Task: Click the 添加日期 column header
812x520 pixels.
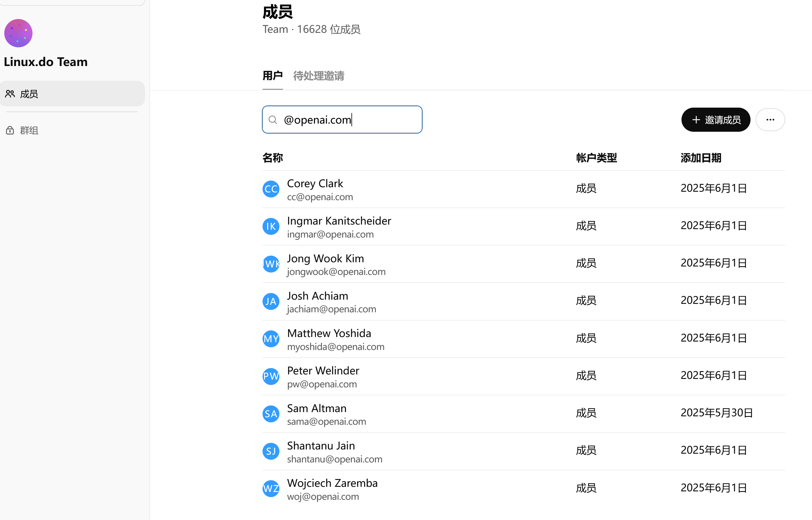Action: [700, 158]
